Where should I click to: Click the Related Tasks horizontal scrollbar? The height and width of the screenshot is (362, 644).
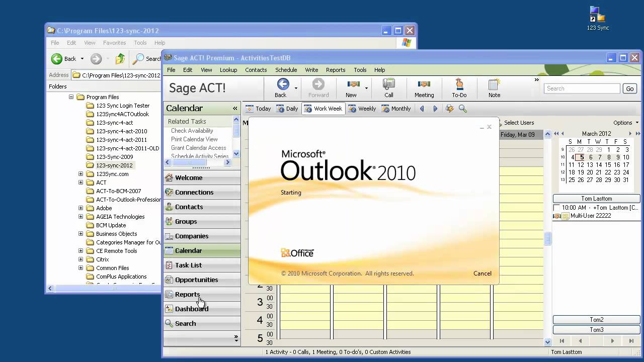pos(197,162)
